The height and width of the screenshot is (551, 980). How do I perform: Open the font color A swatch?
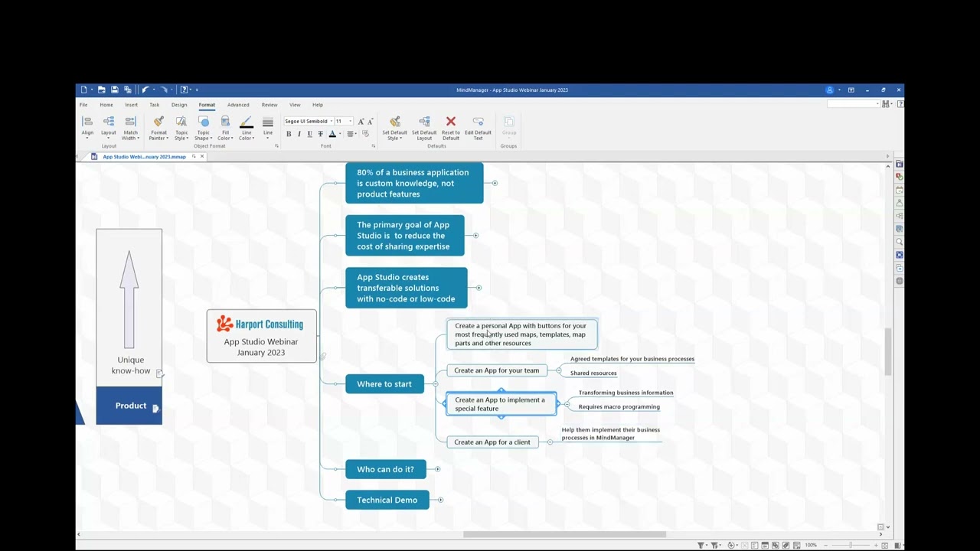tap(332, 134)
